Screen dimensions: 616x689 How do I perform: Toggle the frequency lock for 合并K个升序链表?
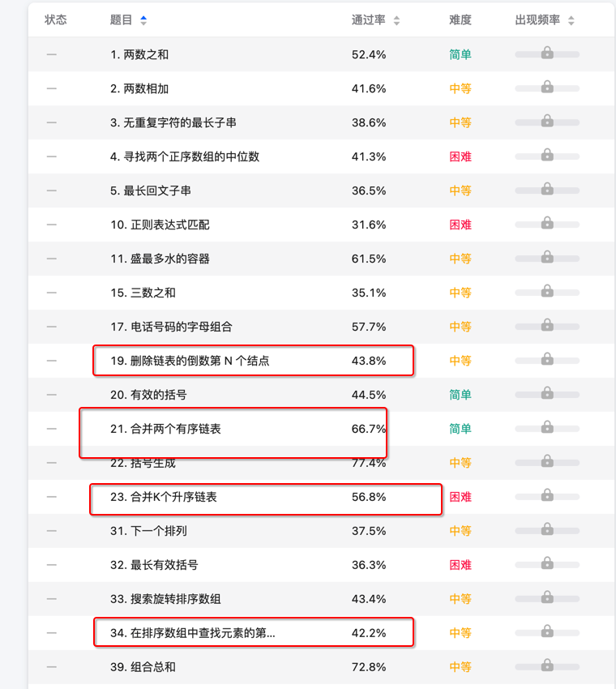click(547, 498)
